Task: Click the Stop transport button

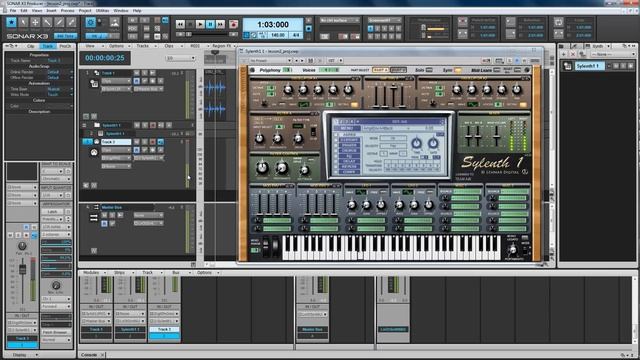Action: 190,24
